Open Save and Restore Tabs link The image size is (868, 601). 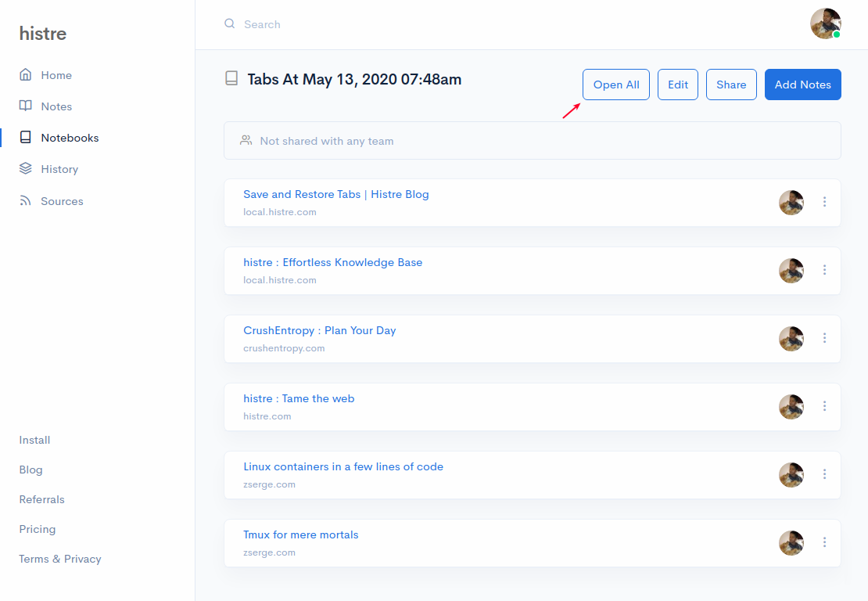(x=336, y=194)
